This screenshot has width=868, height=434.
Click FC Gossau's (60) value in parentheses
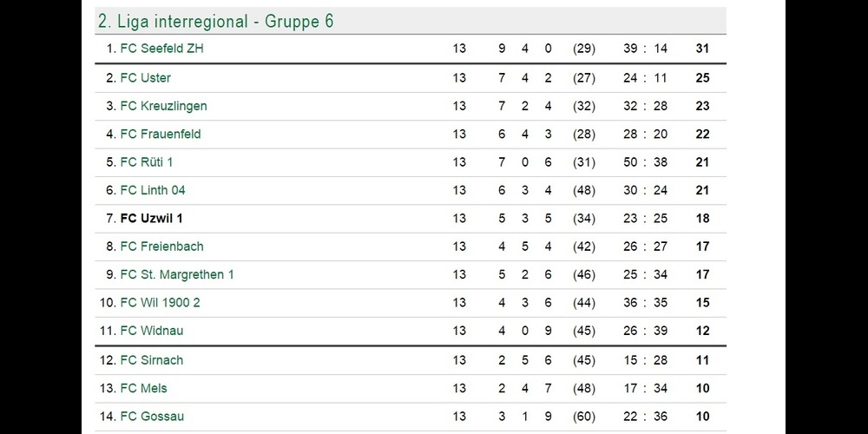[584, 417]
